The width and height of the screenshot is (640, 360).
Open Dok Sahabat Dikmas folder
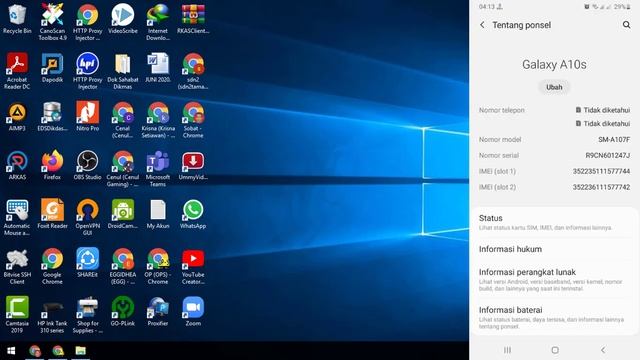pyautogui.click(x=123, y=71)
